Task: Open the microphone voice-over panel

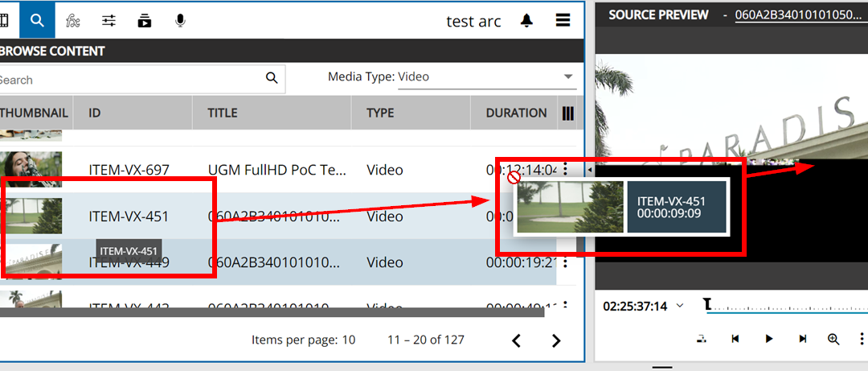Action: coord(180,20)
